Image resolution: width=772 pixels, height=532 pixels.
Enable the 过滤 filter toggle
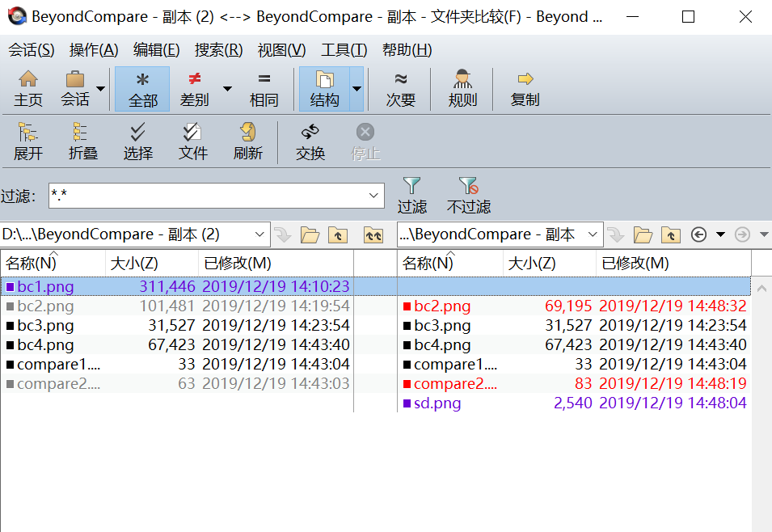point(412,194)
